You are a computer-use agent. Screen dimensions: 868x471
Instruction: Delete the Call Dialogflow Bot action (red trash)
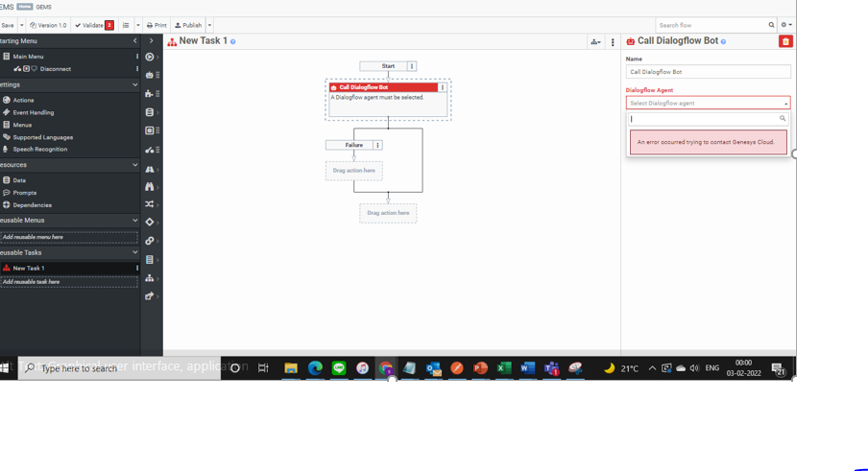coord(785,41)
